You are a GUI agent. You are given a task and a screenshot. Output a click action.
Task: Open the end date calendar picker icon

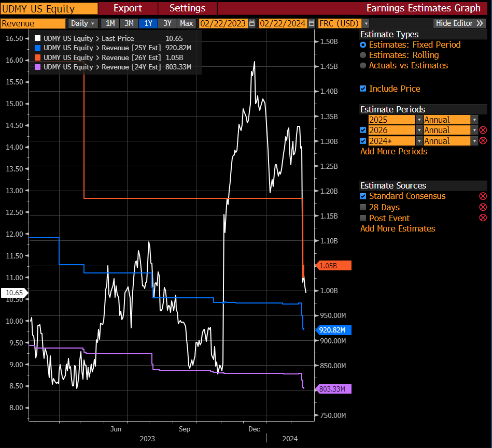coord(311,23)
